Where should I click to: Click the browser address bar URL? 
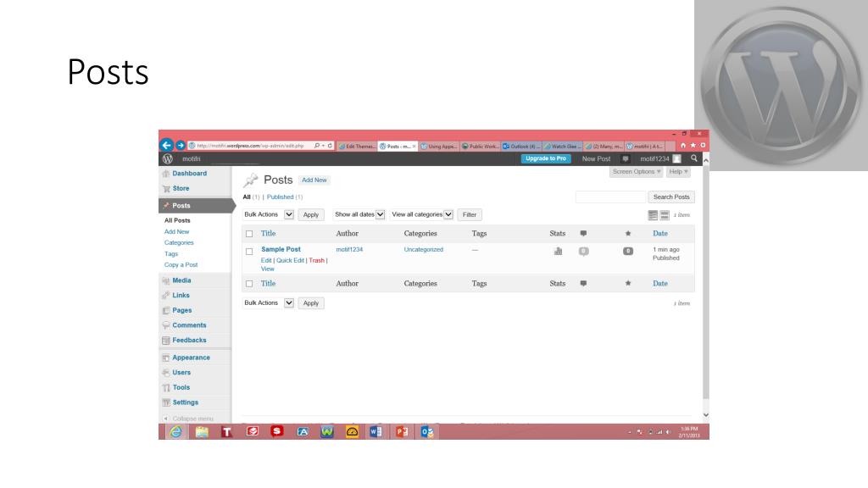click(x=250, y=146)
